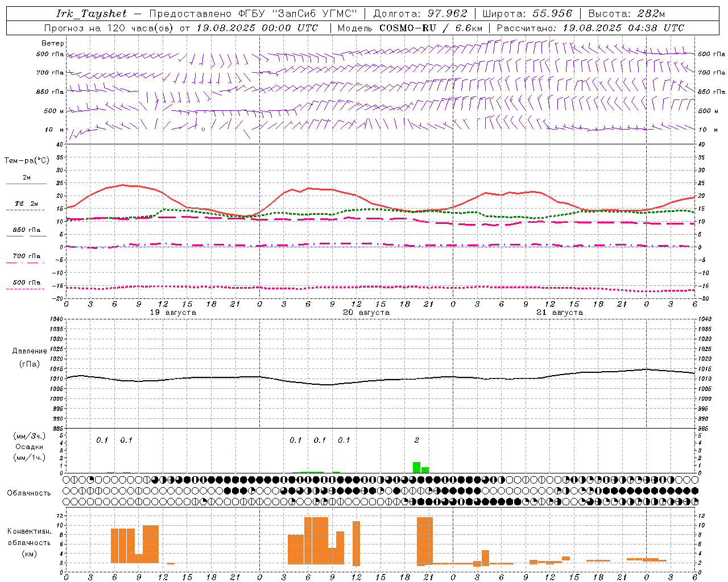Click the forecast length text Прогноз на 120 часа(ов)

[109, 28]
